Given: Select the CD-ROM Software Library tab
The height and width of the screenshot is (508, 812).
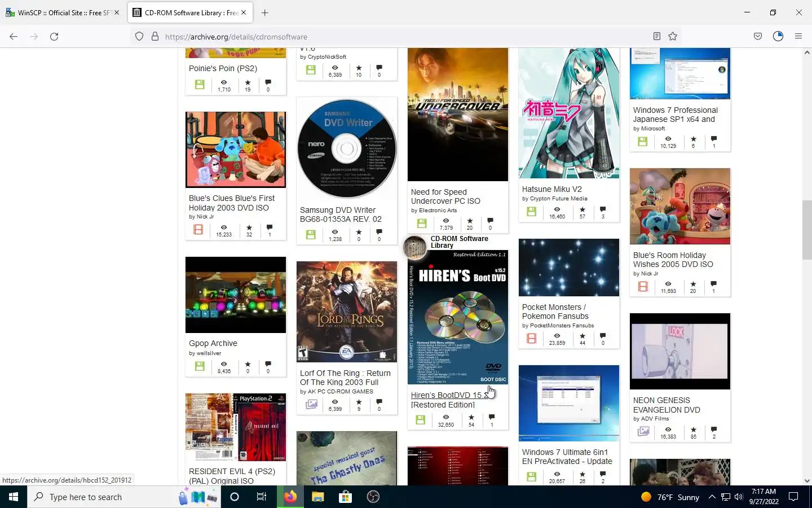Looking at the screenshot, I should (191, 12).
